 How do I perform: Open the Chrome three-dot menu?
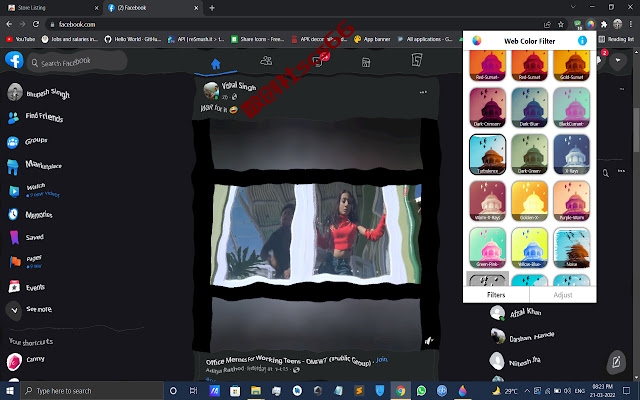coord(631,24)
